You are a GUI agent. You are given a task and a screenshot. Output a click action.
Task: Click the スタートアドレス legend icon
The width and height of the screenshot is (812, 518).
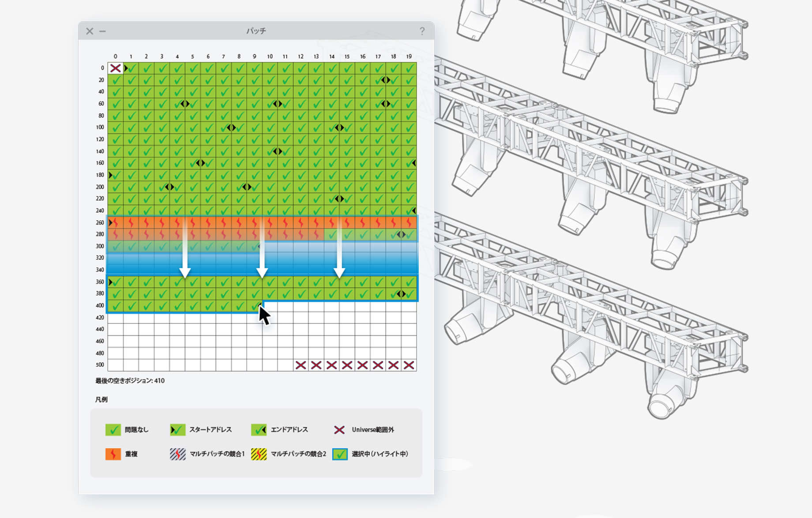click(178, 430)
